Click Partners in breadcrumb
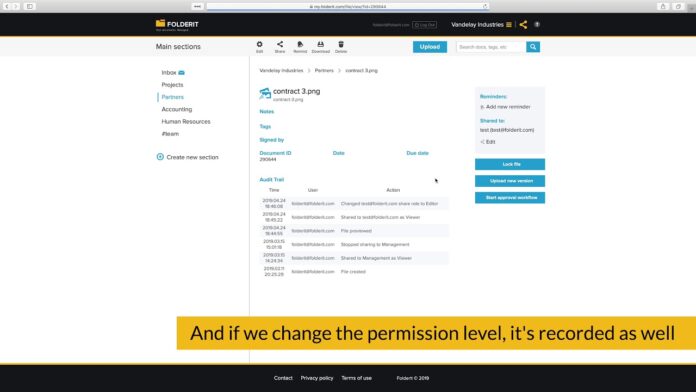This screenshot has width=696, height=392. tap(324, 71)
